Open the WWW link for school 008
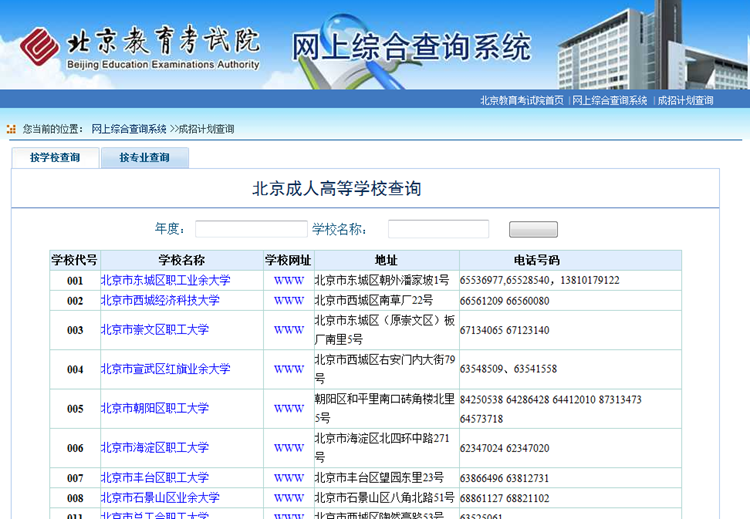Image resolution: width=750 pixels, height=519 pixels. [289, 498]
